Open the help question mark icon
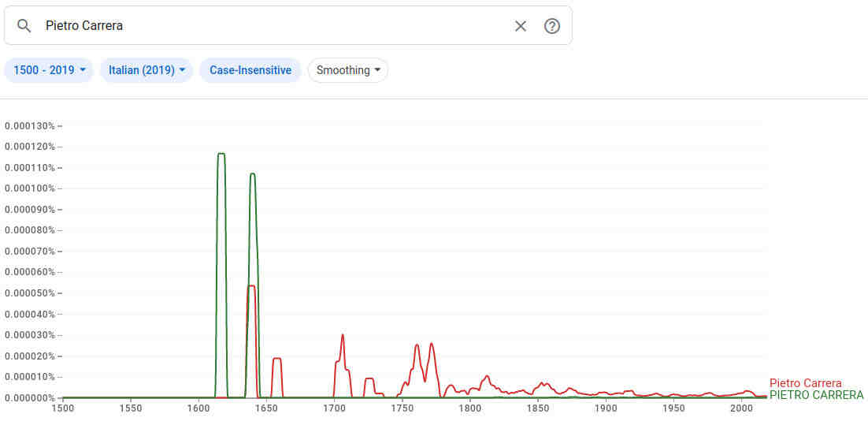The height and width of the screenshot is (425, 868). coord(552,26)
